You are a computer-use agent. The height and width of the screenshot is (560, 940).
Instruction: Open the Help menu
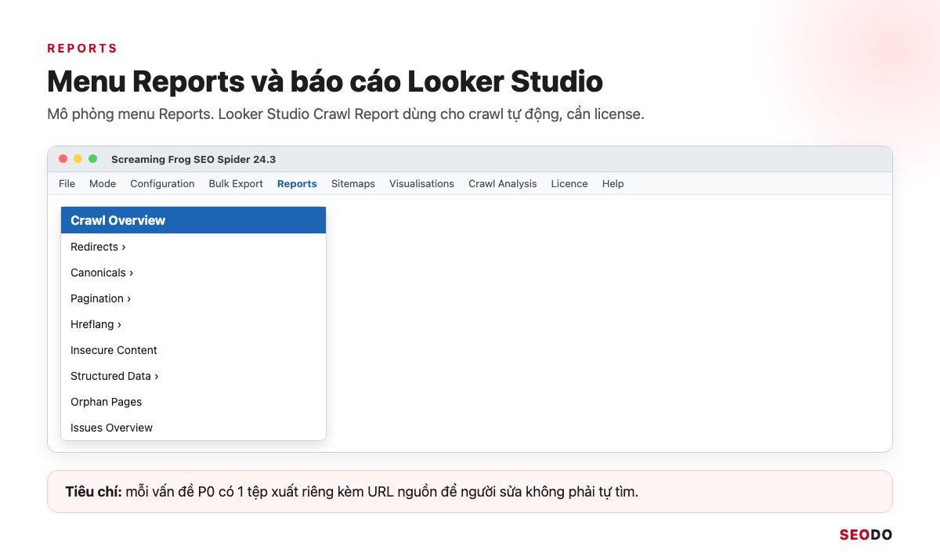613,183
